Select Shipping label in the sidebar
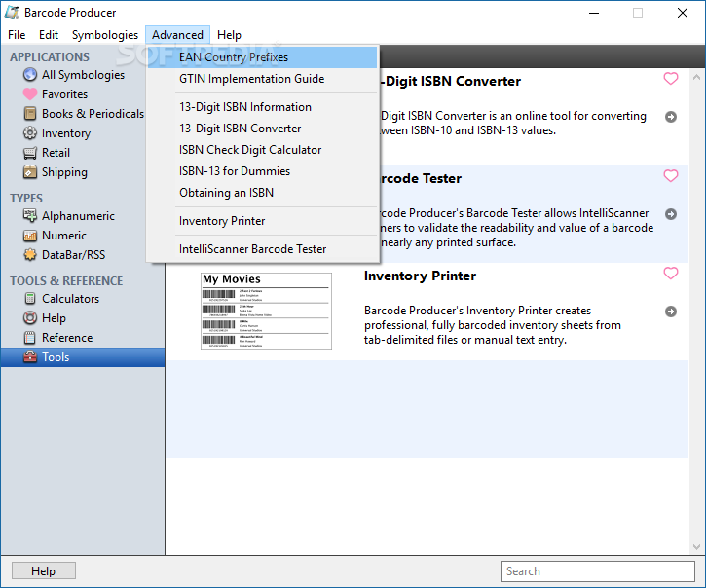This screenshot has width=706, height=588. [64, 172]
